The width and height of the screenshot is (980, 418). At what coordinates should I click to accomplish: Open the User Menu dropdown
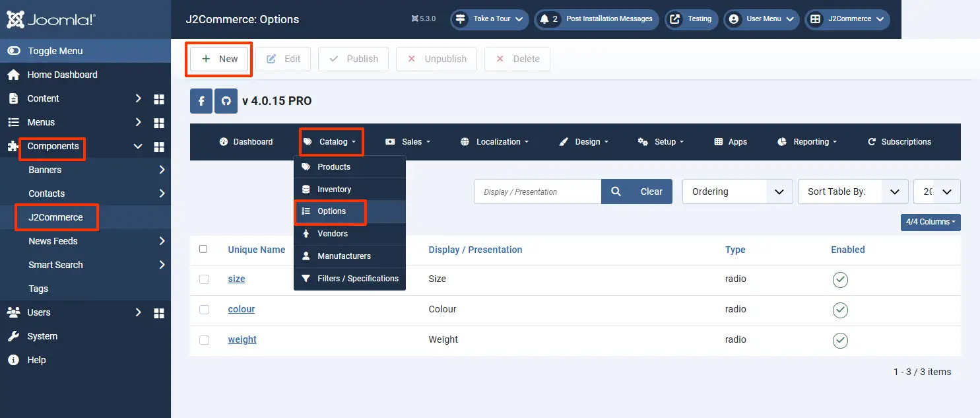point(762,19)
